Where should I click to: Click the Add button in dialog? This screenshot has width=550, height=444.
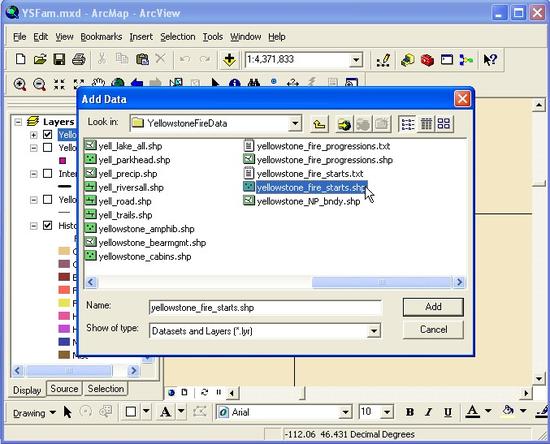pos(433,307)
